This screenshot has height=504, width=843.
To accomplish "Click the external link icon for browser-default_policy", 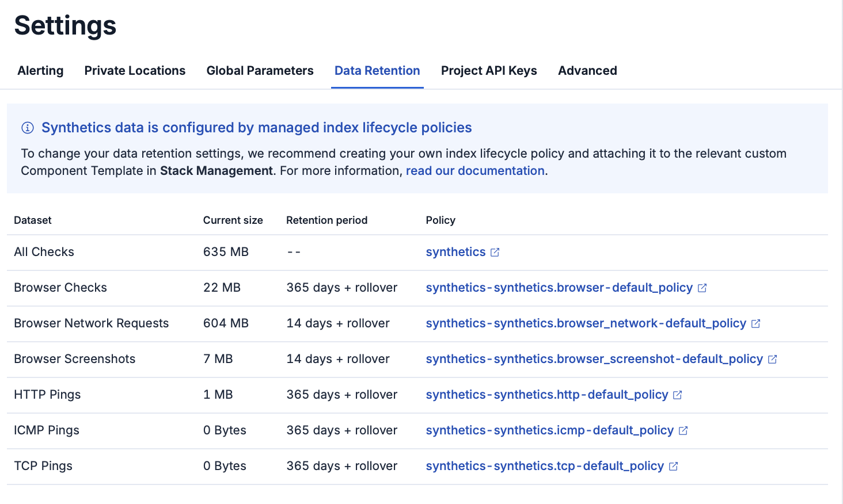I will [702, 287].
